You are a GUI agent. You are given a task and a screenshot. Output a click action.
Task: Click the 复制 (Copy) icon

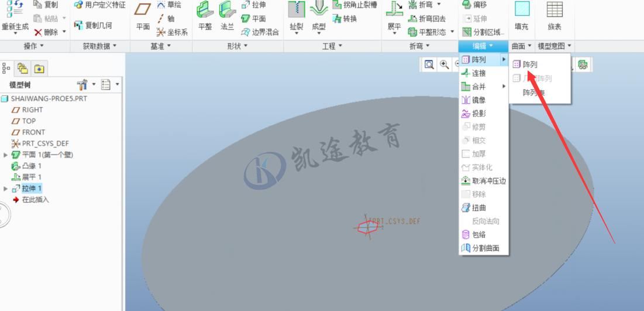(38, 5)
